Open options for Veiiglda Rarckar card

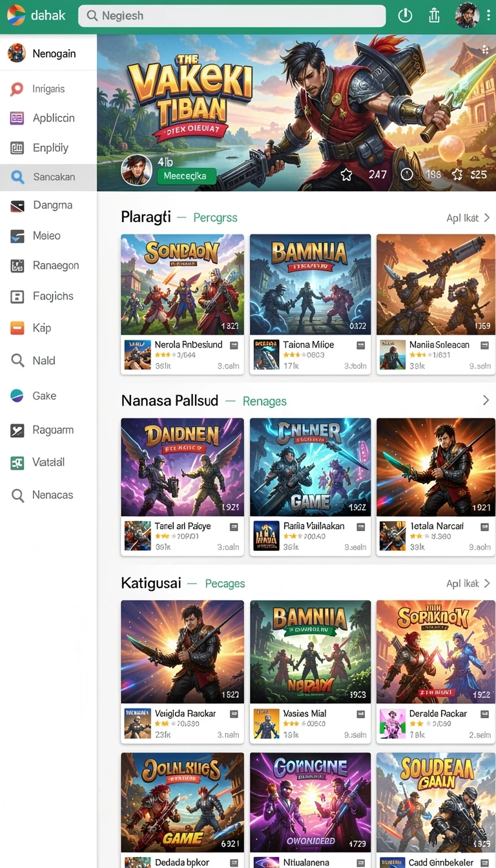click(x=234, y=714)
